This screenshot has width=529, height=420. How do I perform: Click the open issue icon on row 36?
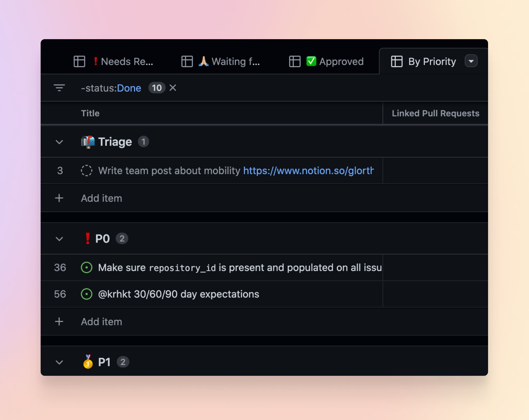(x=87, y=267)
